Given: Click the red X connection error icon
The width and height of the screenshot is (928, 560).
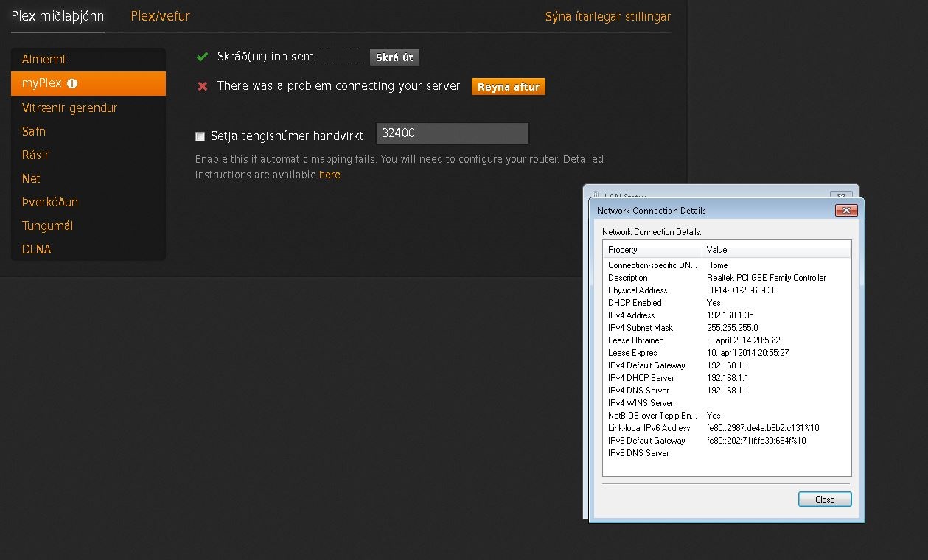Looking at the screenshot, I should click(x=202, y=86).
